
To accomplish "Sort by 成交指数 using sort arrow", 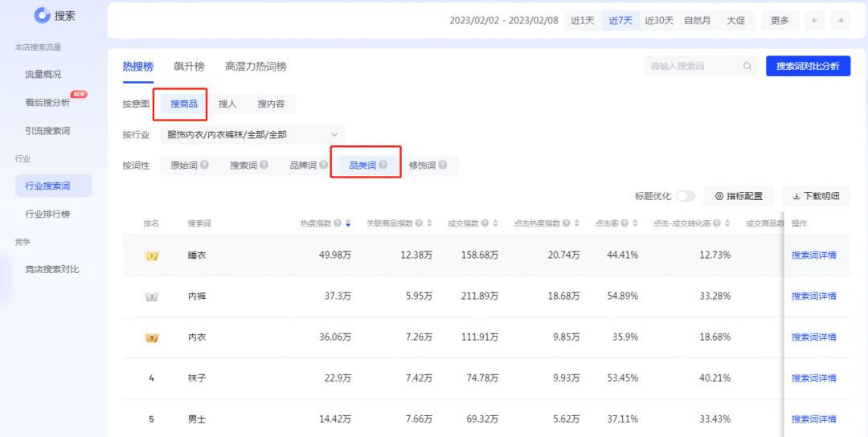I will [495, 223].
